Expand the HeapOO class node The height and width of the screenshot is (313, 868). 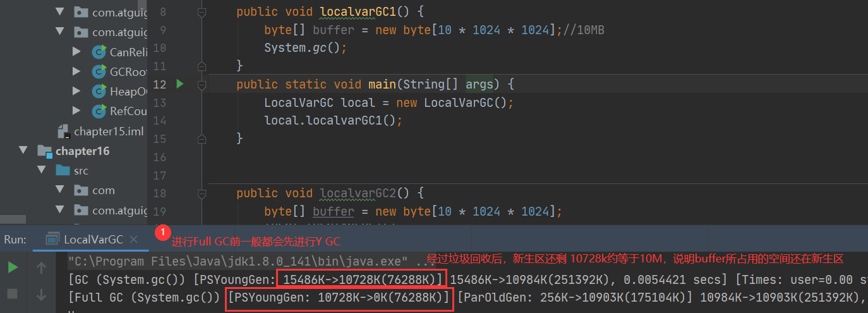(77, 92)
